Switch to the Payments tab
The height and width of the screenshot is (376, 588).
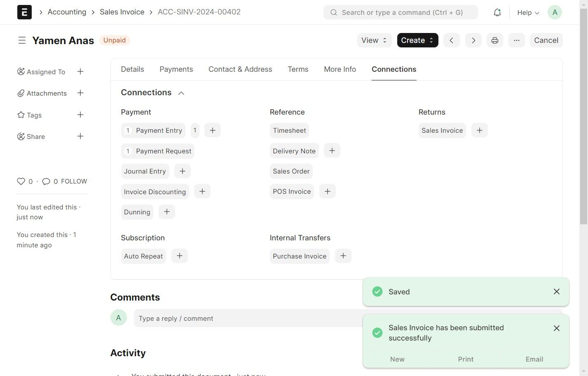click(x=176, y=69)
